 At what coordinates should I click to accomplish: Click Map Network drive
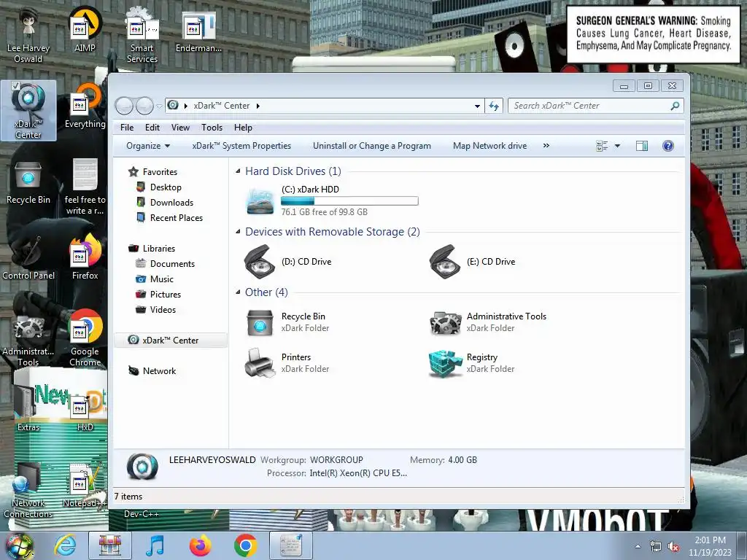(x=489, y=146)
